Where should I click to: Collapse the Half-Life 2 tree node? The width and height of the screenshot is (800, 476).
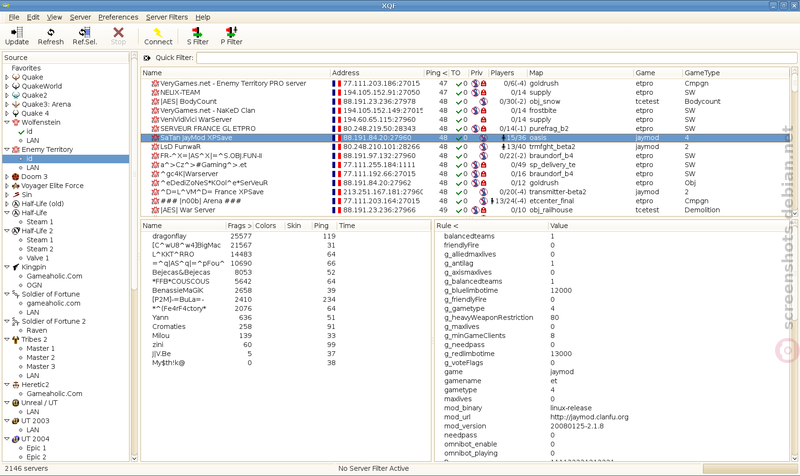point(7,231)
